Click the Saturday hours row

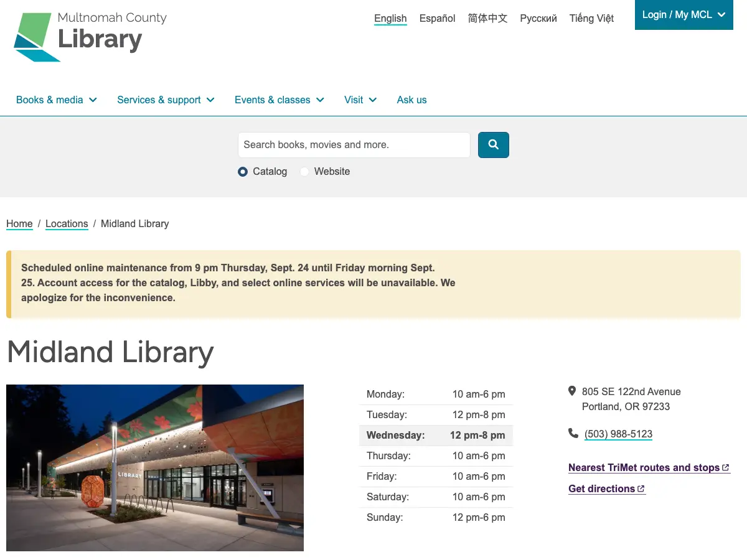(x=436, y=497)
